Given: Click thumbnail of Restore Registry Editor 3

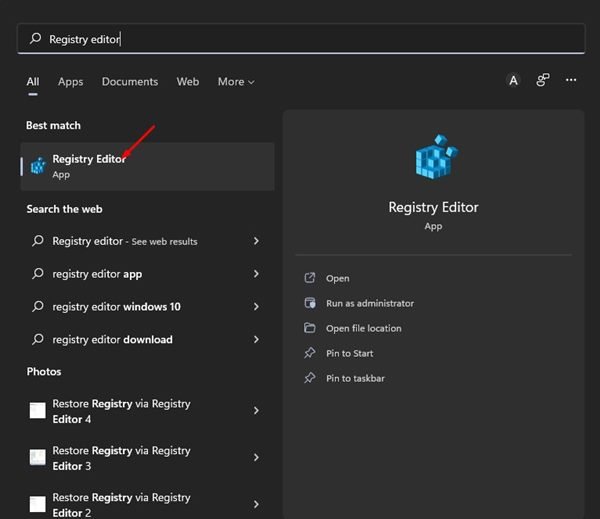Looking at the screenshot, I should point(38,457).
